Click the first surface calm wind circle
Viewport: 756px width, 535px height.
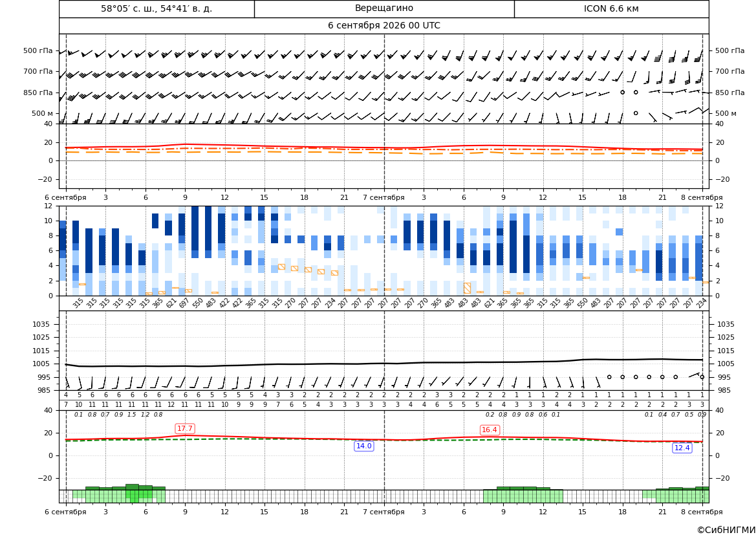pyautogui.click(x=609, y=377)
